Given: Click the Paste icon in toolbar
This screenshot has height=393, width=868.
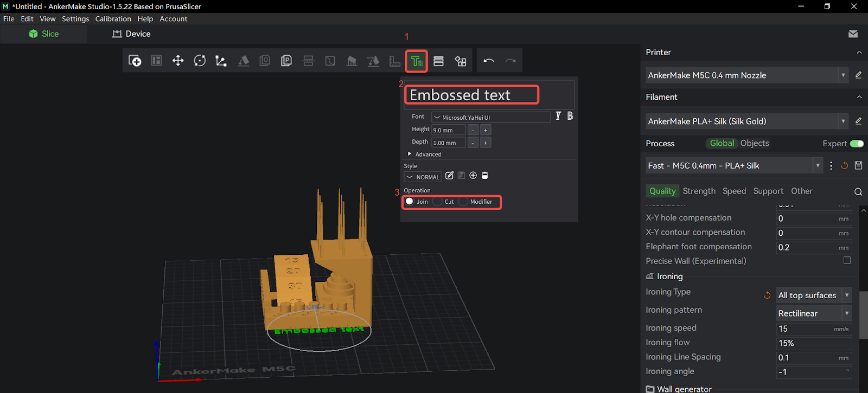Looking at the screenshot, I should [286, 61].
